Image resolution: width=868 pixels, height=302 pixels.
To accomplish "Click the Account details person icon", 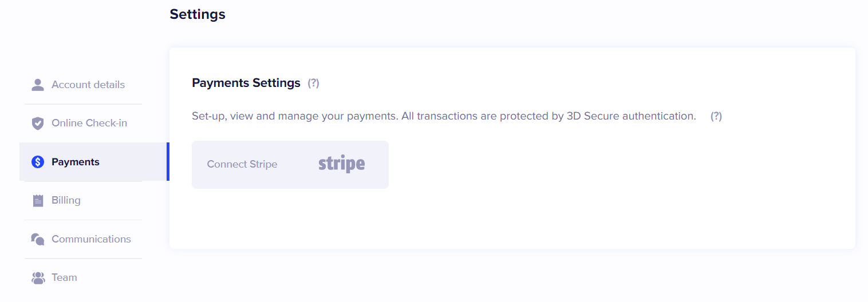I will coord(38,85).
